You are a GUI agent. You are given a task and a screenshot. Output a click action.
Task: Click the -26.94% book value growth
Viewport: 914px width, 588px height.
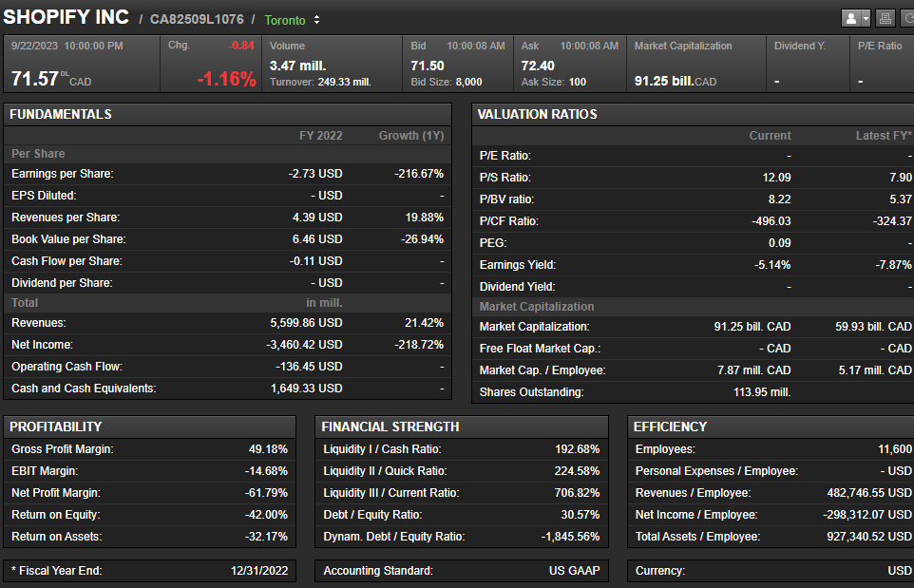[422, 239]
